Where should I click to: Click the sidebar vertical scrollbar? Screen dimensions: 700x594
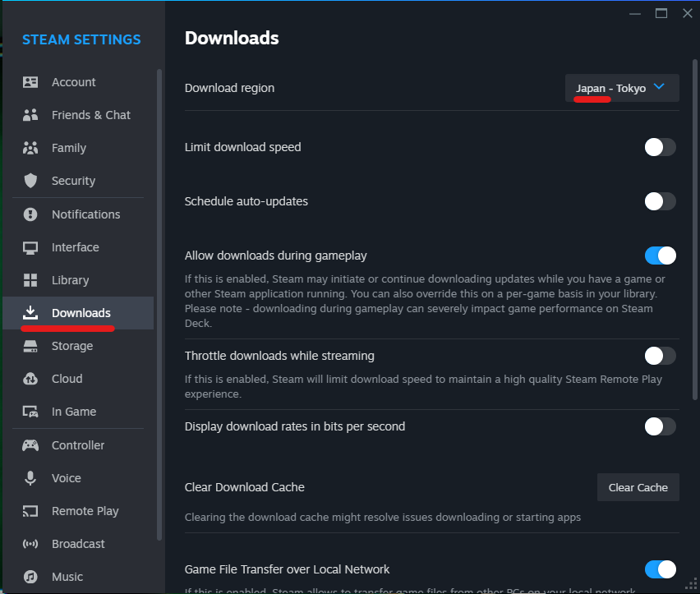(159, 304)
